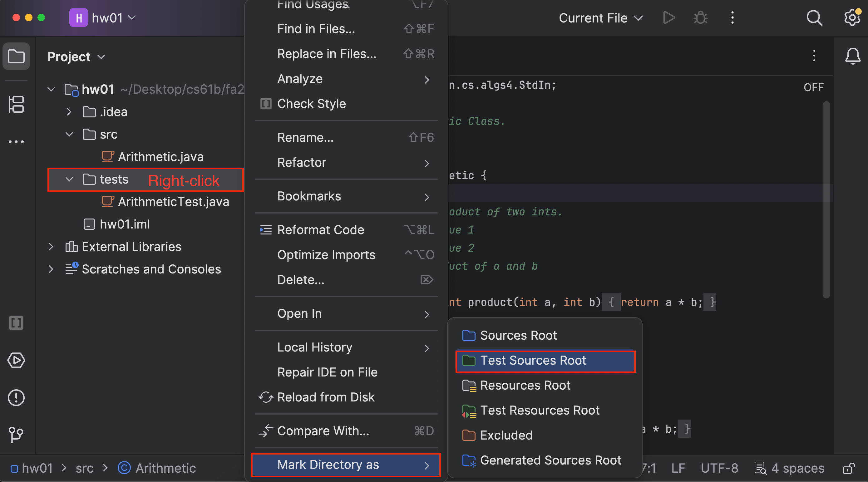Toggle the file writable lock in status bar
This screenshot has height=482, width=868.
point(851,468)
